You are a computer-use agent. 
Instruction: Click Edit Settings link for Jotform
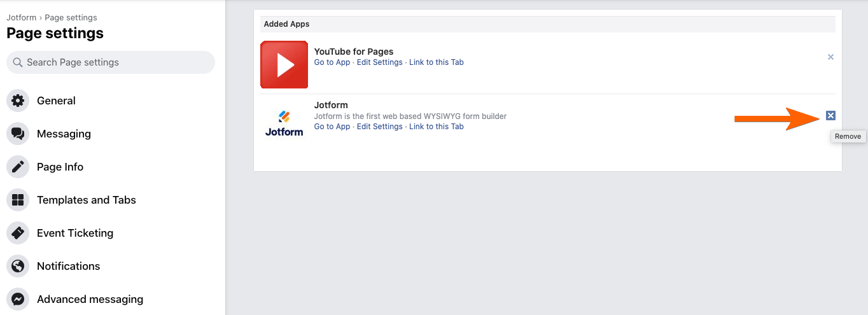click(379, 127)
